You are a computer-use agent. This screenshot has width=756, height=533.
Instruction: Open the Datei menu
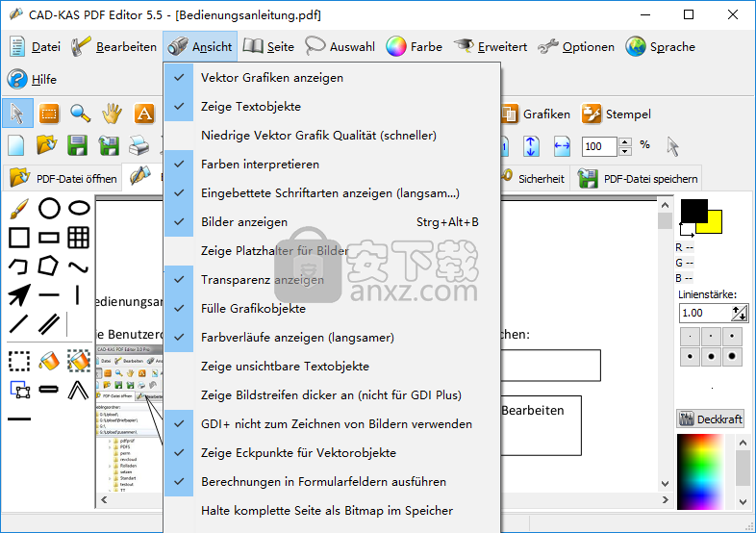tap(35, 47)
